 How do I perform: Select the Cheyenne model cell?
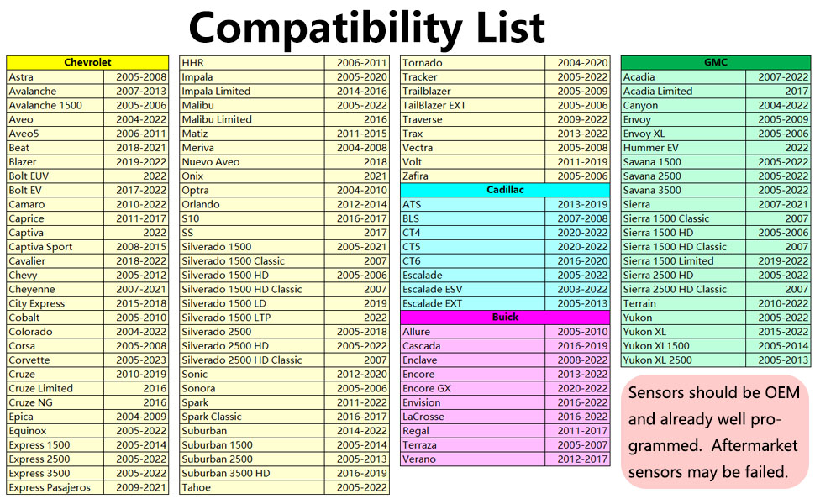coord(55,290)
